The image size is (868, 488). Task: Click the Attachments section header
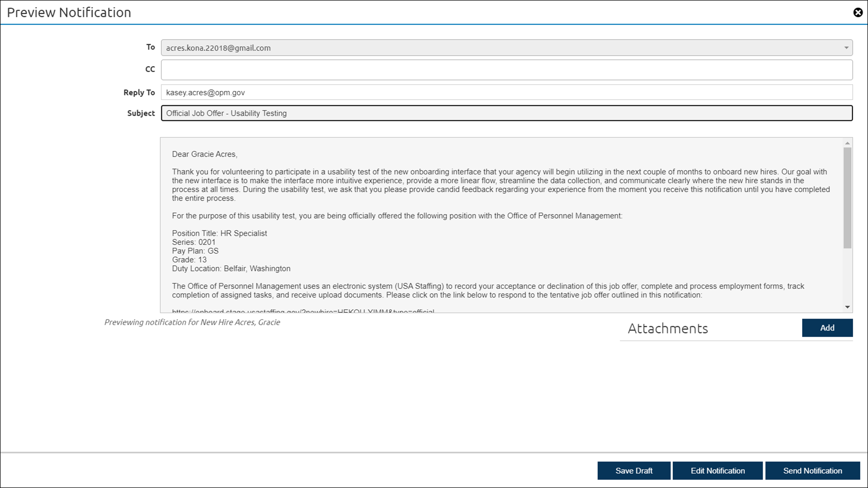click(x=668, y=328)
